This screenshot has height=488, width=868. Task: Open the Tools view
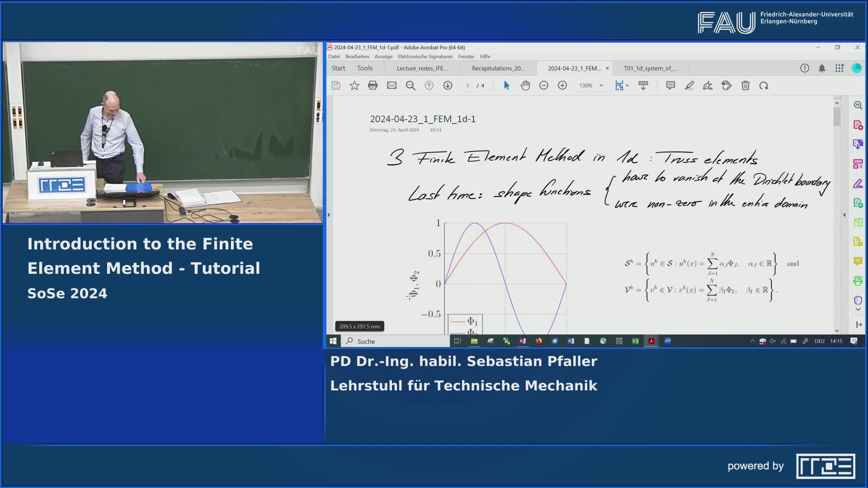[364, 68]
